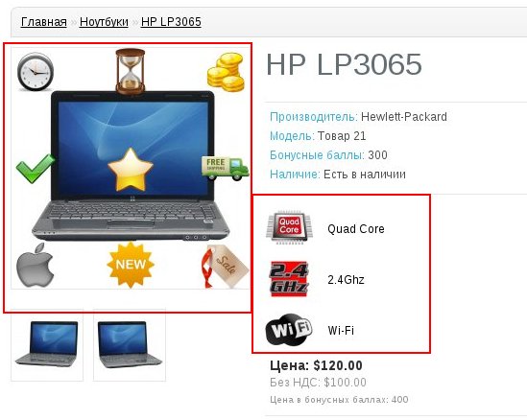Click the main laptop product image
The image size is (527, 420).
(x=131, y=168)
